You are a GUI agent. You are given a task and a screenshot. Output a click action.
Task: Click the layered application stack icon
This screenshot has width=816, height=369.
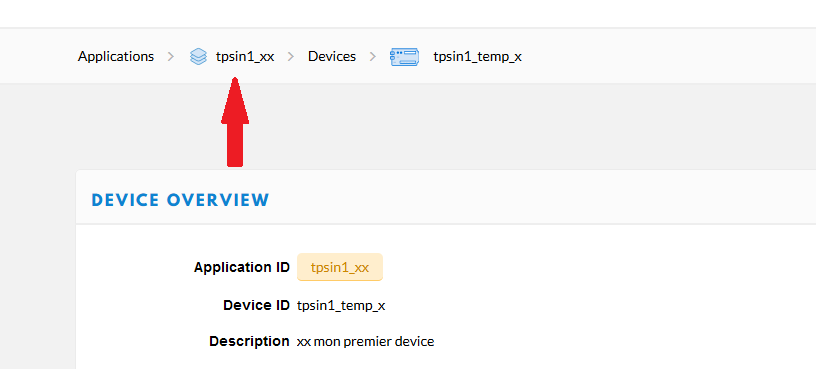198,56
